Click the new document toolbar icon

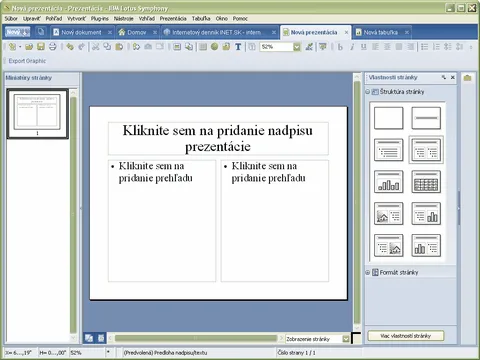coord(12,47)
